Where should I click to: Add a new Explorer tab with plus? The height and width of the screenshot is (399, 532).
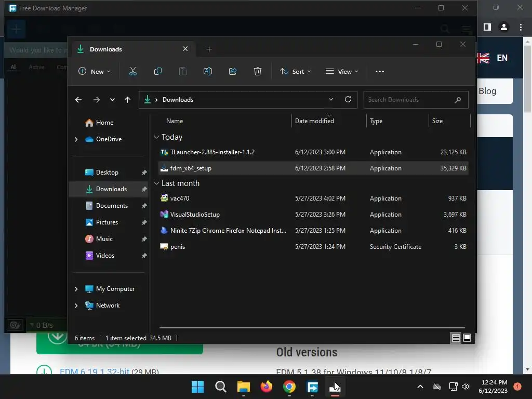tap(209, 49)
